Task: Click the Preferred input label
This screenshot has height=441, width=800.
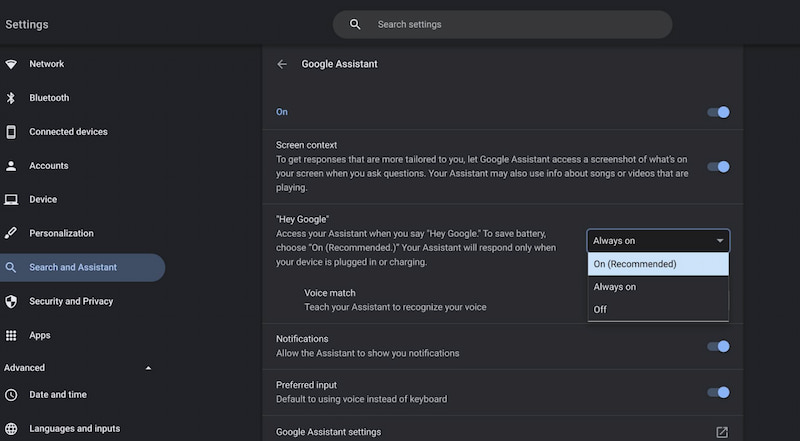Action: (307, 385)
